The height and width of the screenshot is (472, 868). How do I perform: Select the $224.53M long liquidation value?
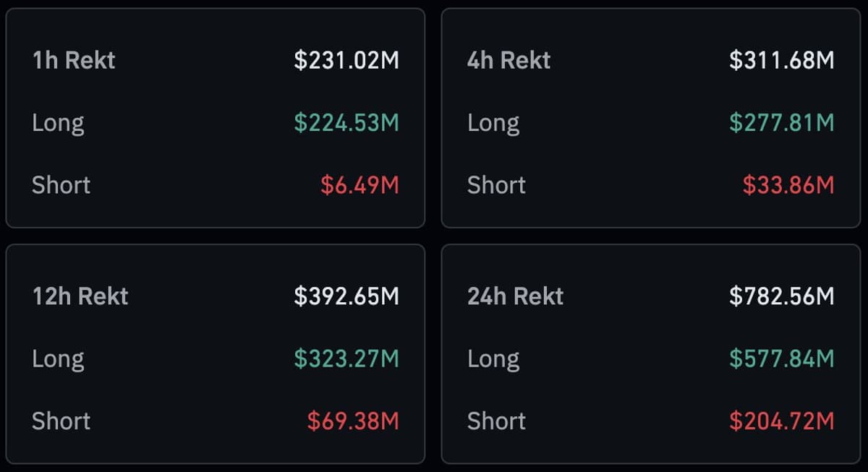click(347, 123)
